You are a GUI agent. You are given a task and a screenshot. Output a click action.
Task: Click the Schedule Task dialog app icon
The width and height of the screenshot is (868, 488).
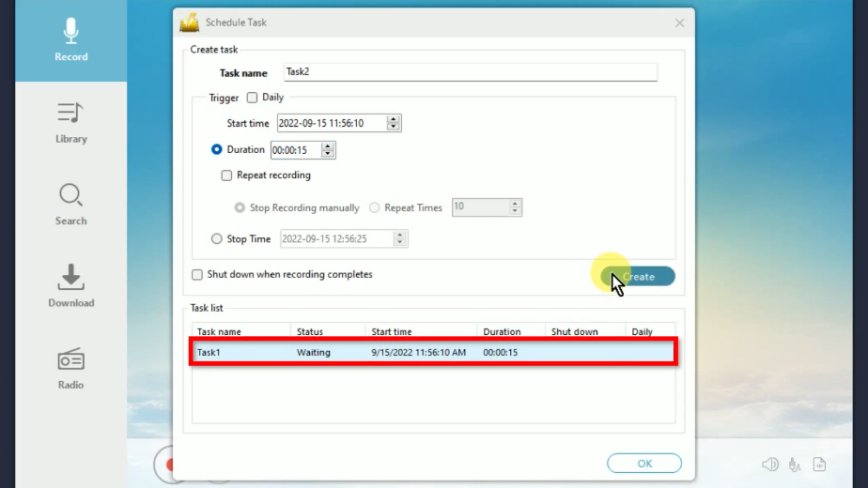[x=190, y=23]
